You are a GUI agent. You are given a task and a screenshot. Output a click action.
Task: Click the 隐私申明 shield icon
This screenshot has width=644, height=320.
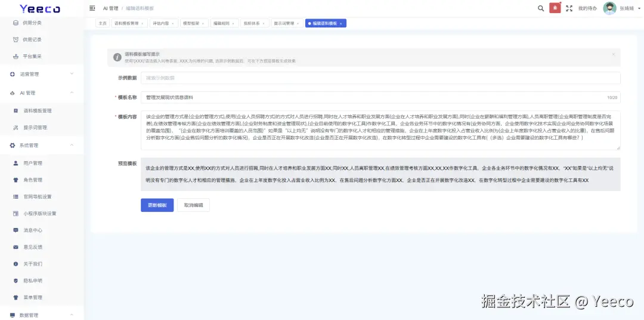16,281
